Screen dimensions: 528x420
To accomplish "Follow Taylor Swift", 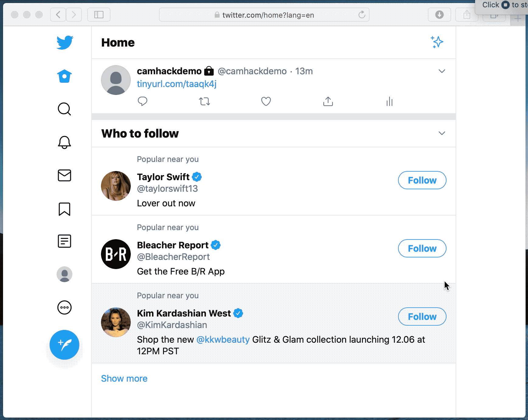I will pos(422,180).
